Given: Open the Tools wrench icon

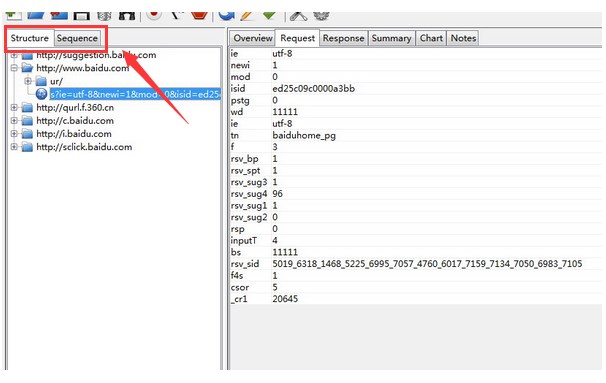Looking at the screenshot, I should coord(298,15).
